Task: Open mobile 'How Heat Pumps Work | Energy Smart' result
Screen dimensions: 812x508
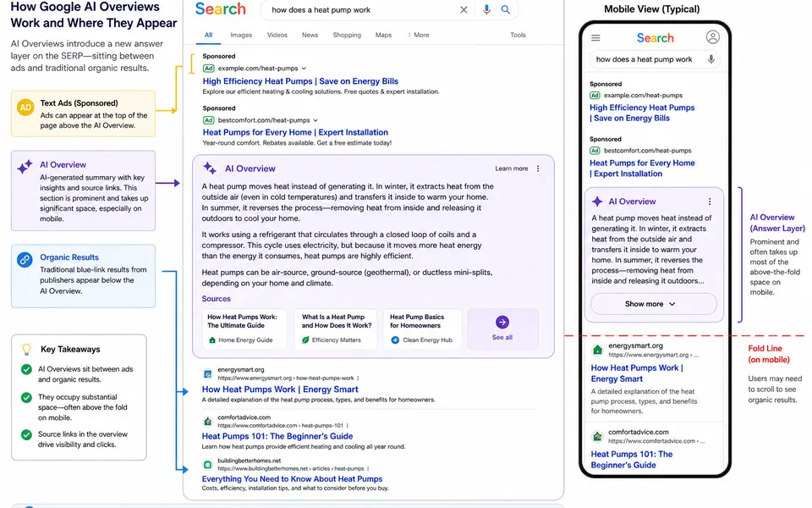Action: 637,373
